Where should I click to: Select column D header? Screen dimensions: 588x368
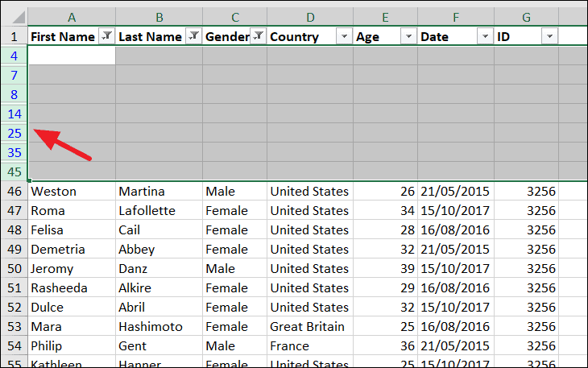coord(310,17)
